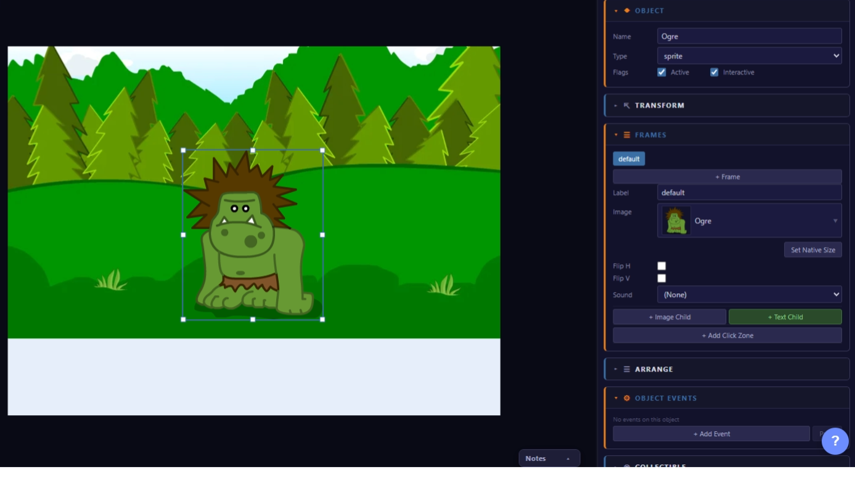Click the stacked-lines icon beside FRAMES
Screen dimensions: 855x504
tap(627, 135)
